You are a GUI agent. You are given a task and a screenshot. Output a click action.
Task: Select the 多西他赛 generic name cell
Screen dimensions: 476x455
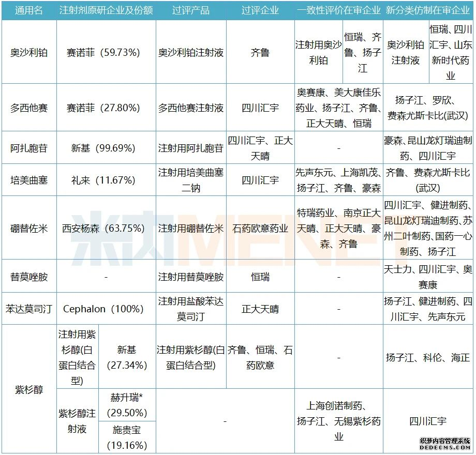pos(29,108)
